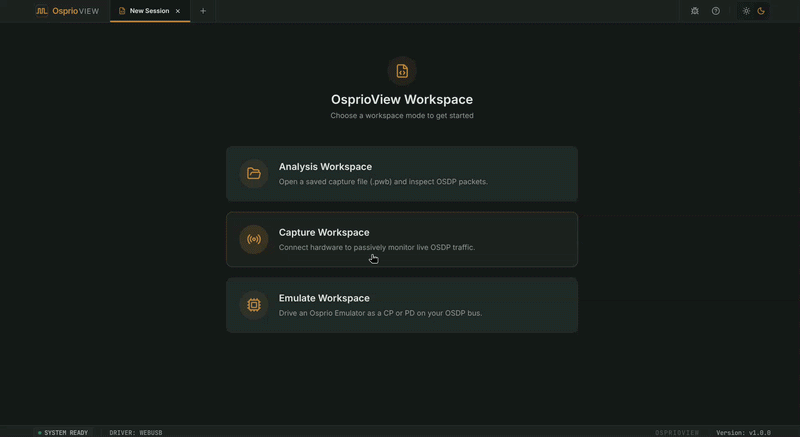Click the SYSTEM READY status indicator
This screenshot has height=437, width=800.
coord(63,432)
